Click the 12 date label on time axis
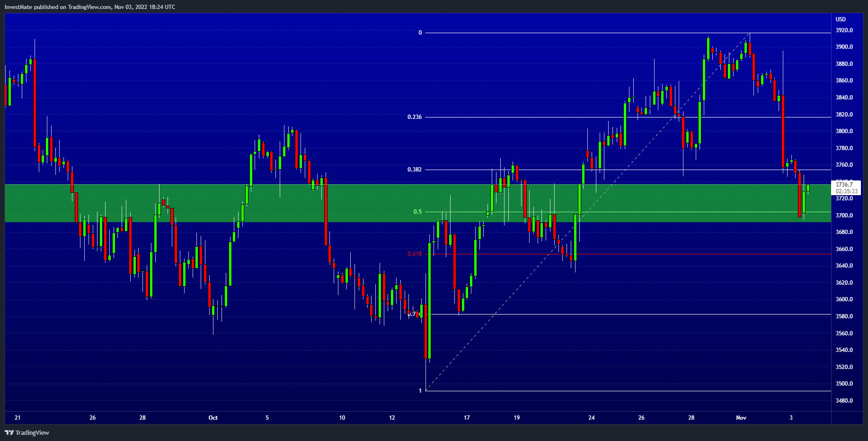The image size is (868, 441). pyautogui.click(x=392, y=418)
